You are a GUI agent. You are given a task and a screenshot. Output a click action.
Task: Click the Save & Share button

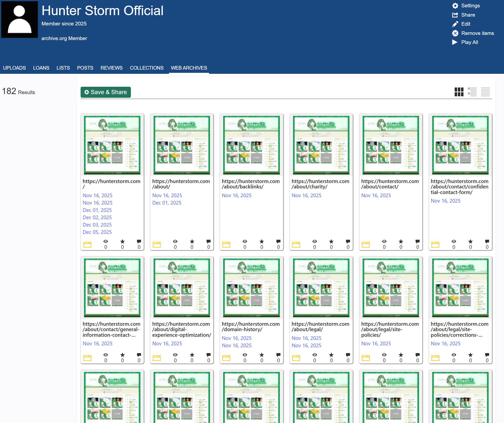pyautogui.click(x=106, y=92)
